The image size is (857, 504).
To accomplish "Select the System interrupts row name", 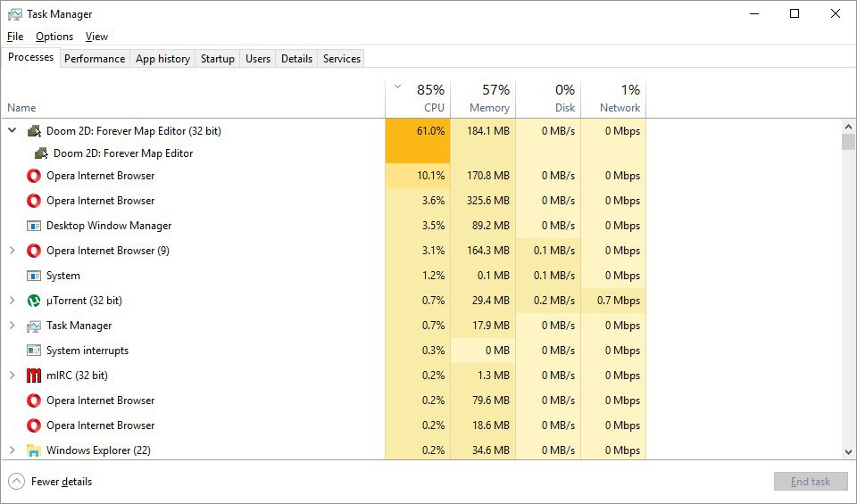I will point(87,351).
